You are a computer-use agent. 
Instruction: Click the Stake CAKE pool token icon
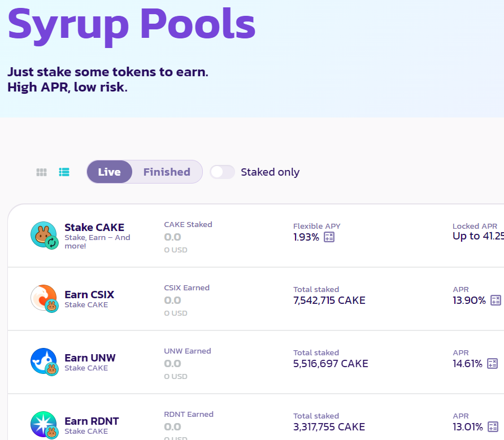[x=44, y=235]
